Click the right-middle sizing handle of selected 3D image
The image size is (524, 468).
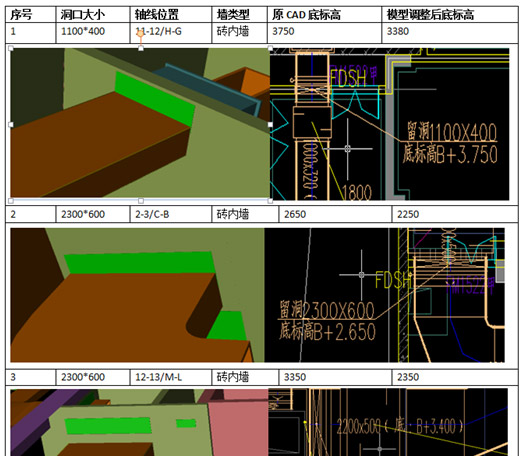270,124
